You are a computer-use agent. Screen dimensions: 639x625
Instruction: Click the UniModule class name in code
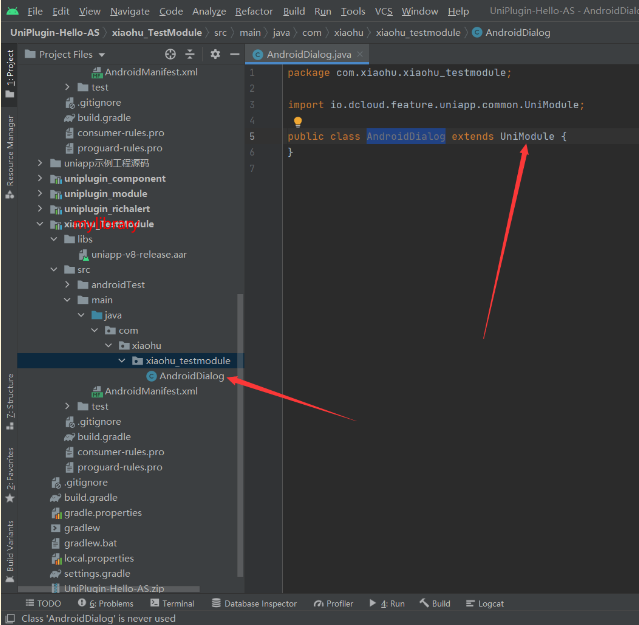pyautogui.click(x=527, y=136)
